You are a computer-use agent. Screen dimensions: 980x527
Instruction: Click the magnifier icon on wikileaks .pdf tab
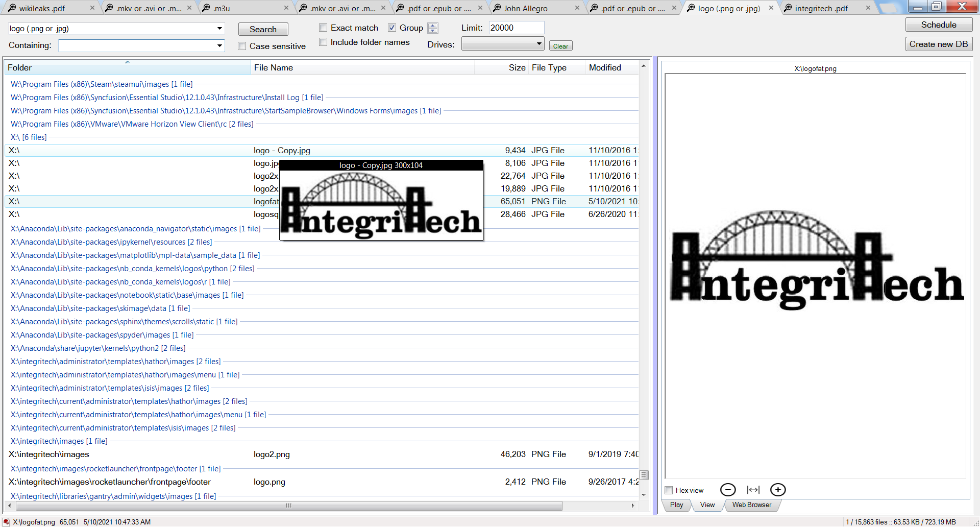coord(12,8)
